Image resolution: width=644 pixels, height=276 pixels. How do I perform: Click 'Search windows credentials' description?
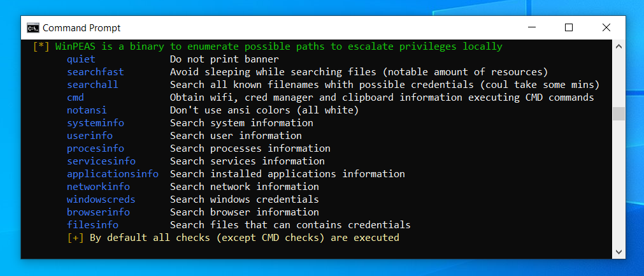coord(245,200)
